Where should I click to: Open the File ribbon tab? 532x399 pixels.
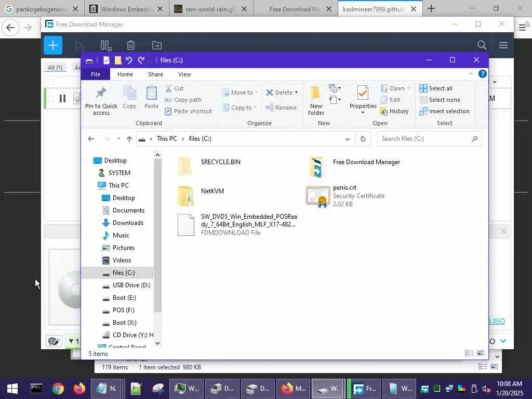coord(96,74)
